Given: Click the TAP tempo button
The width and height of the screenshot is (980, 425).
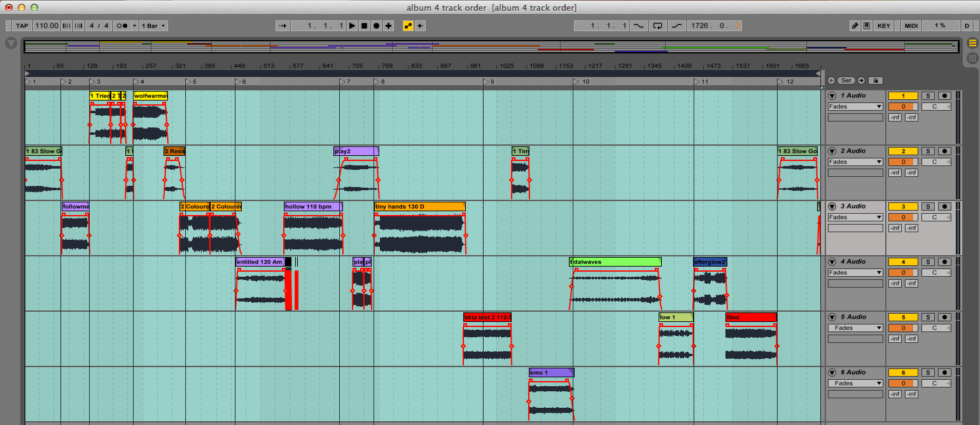Looking at the screenshot, I should (x=21, y=25).
